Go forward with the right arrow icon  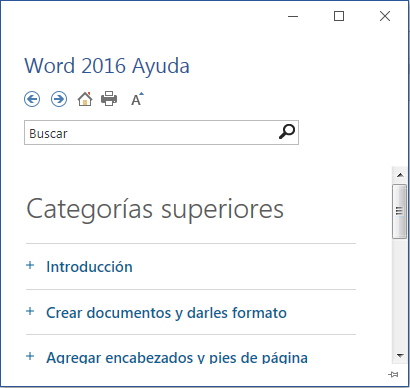click(59, 99)
